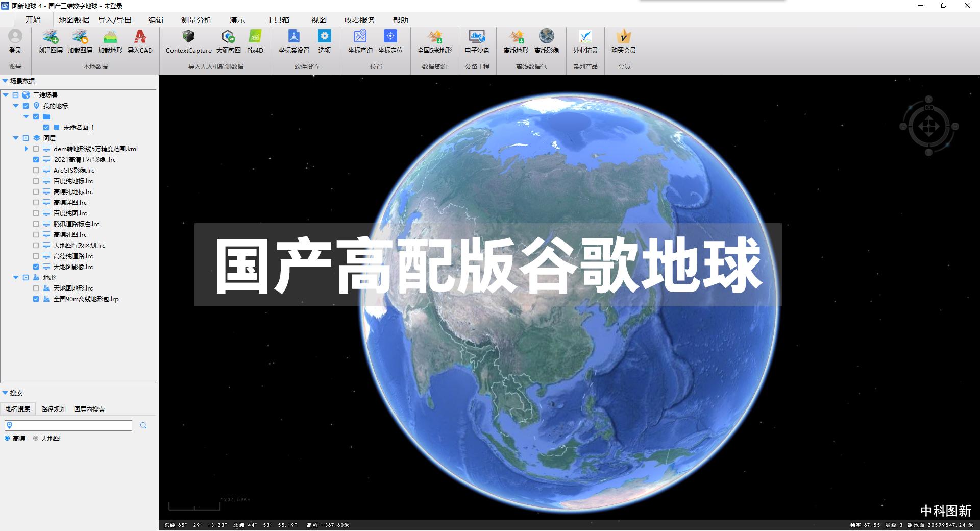
Task: Switch to the 视图 ribbon tab
Action: point(319,20)
